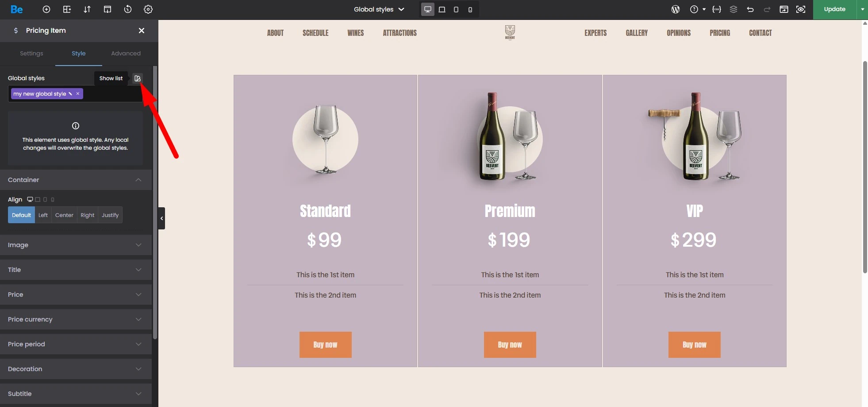
Task: Open the history revisions icon
Action: (128, 9)
